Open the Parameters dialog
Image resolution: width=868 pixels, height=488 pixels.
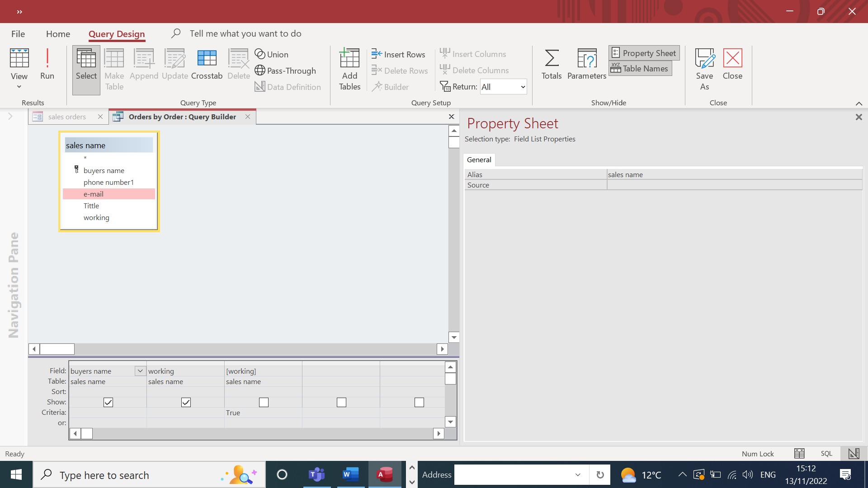point(586,64)
